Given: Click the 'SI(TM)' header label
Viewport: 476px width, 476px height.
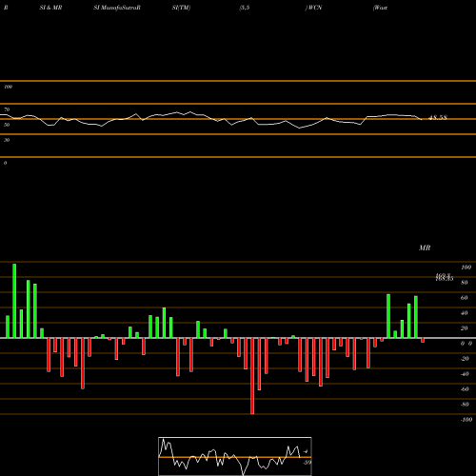Looking at the screenshot, I should click(x=181, y=8).
